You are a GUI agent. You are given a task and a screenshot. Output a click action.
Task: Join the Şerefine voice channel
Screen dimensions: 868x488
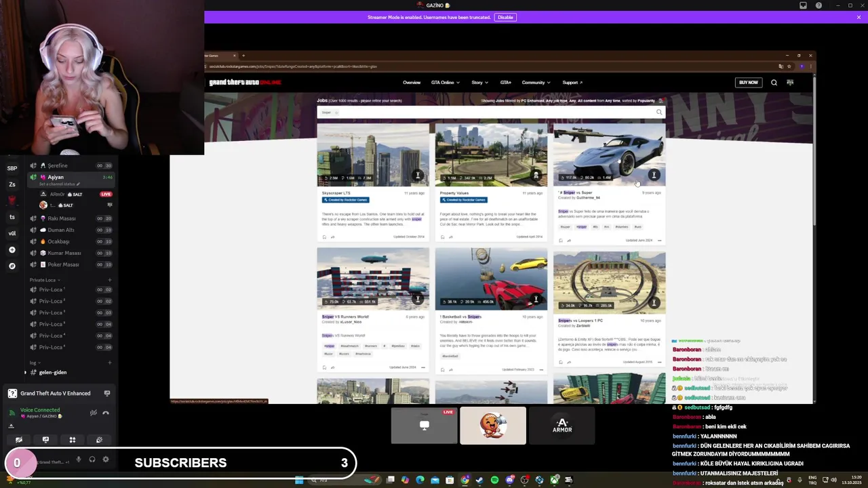pos(71,165)
